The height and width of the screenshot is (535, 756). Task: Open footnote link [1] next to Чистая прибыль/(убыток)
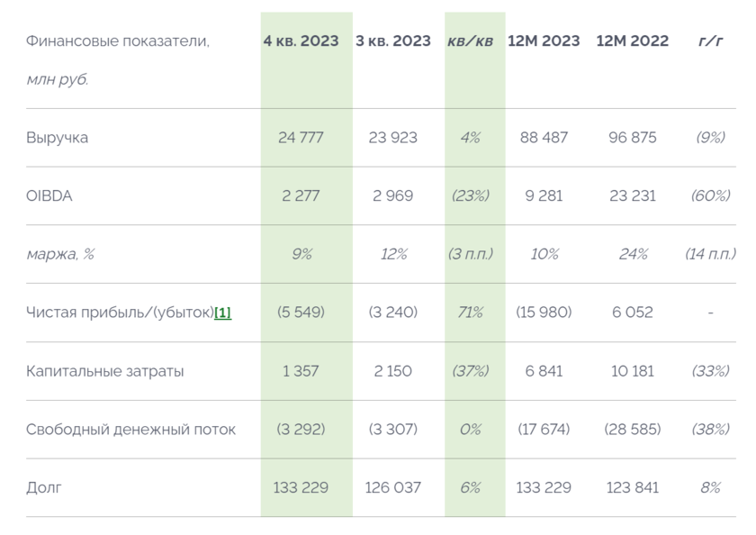pos(222,313)
